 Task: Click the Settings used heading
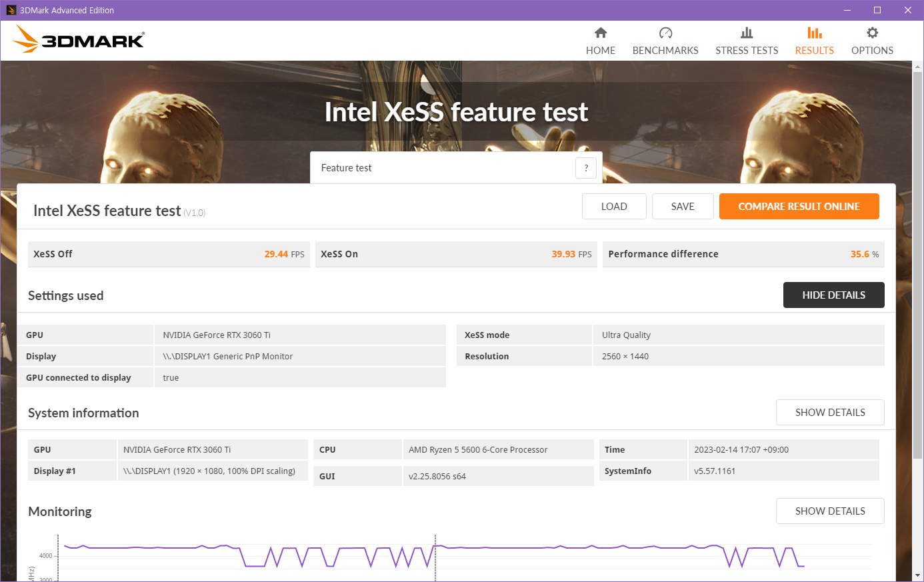(x=66, y=295)
